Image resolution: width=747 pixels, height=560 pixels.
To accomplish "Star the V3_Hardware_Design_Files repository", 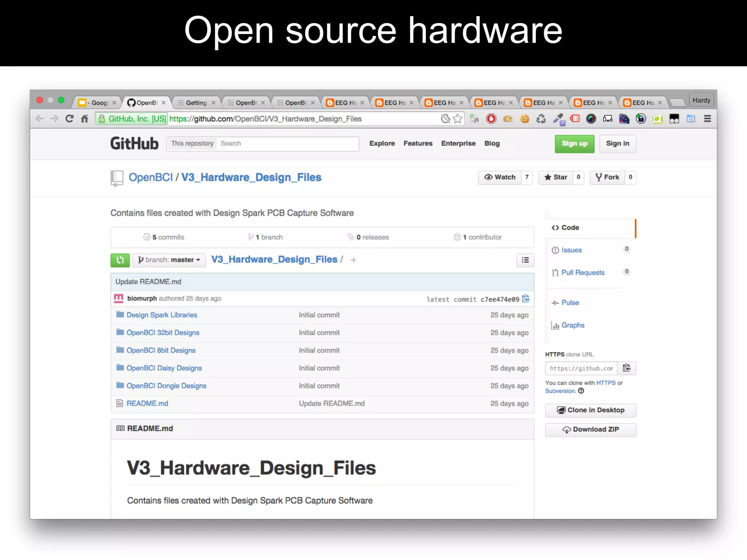I will pyautogui.click(x=556, y=177).
